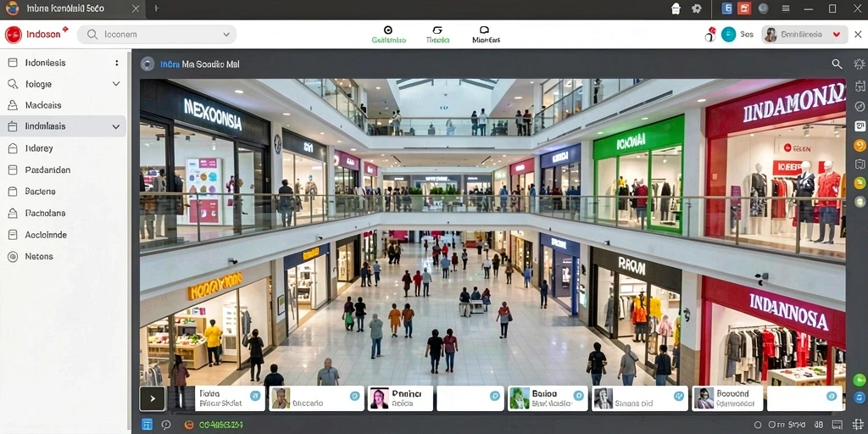Image resolution: width=868 pixels, height=434 pixels.
Task: Click the pink portrait thumbnail on 'Pnainci' card
Action: [x=379, y=398]
